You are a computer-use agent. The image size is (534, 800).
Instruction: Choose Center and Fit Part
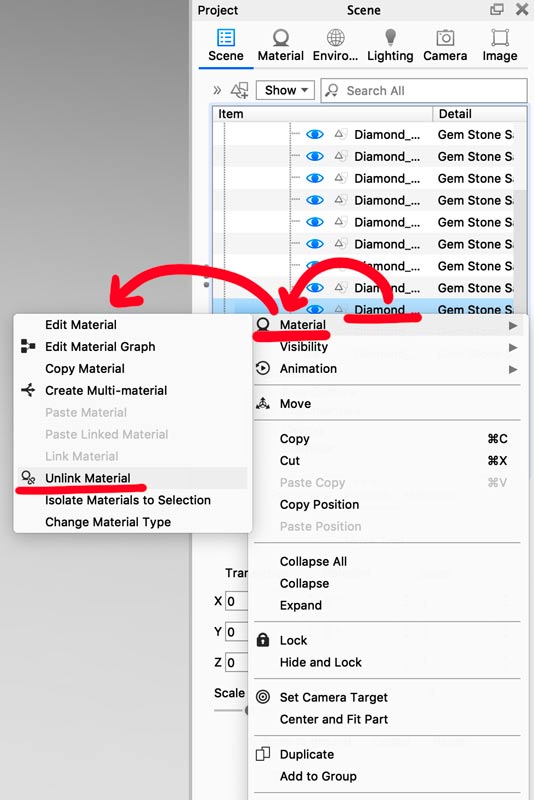[x=388, y=719]
